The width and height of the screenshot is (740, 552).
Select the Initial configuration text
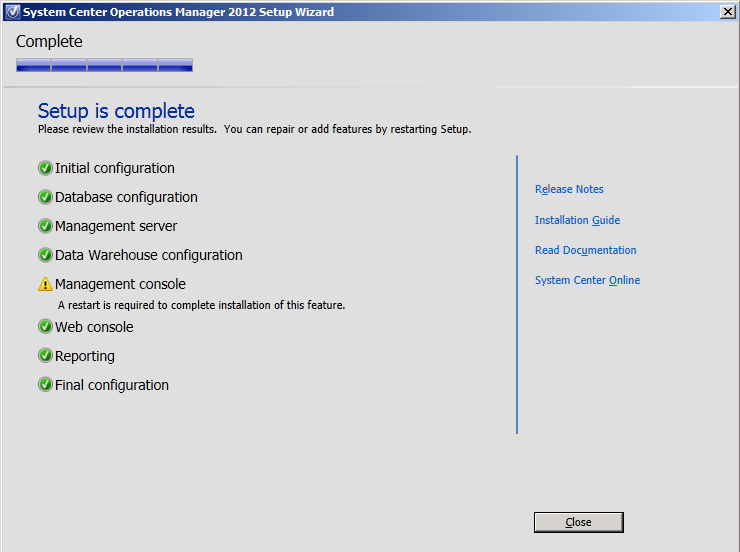click(x=115, y=168)
